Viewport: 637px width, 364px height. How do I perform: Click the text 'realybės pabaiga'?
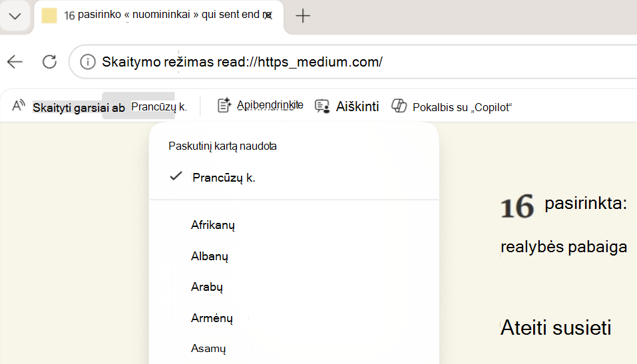[564, 247]
